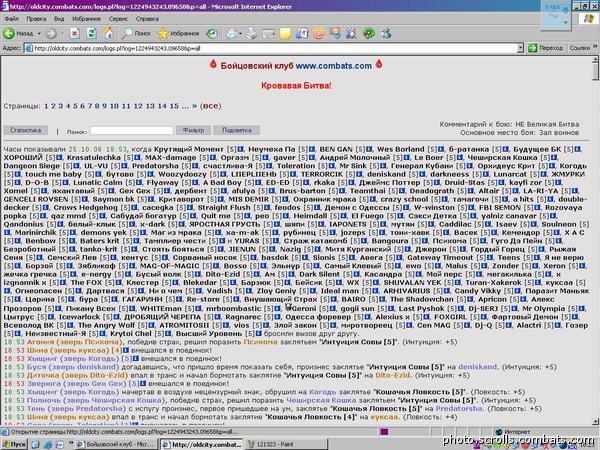Screen dimensions: 600x450
Task: Stop loading with the red X icon
Action: click(75, 34)
